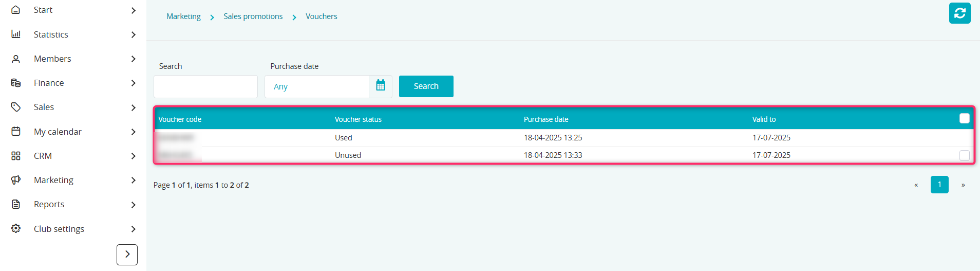Expand the Reports menu chevron
This screenshot has height=271, width=980.
coord(133,205)
